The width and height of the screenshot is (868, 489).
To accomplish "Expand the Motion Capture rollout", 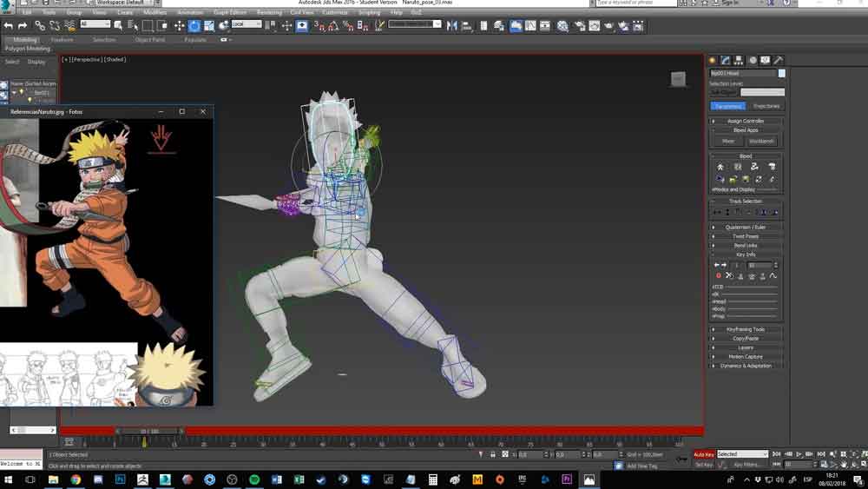I will [x=746, y=357].
